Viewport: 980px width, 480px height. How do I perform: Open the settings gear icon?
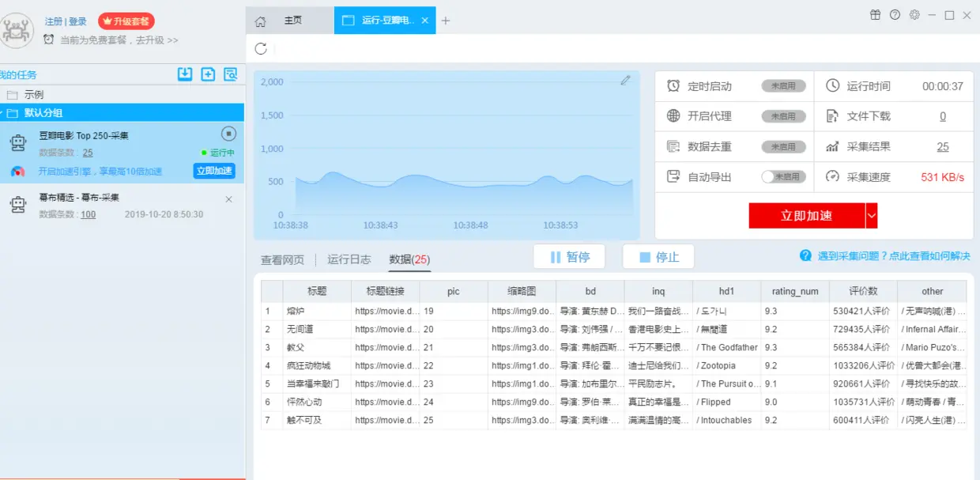[914, 15]
